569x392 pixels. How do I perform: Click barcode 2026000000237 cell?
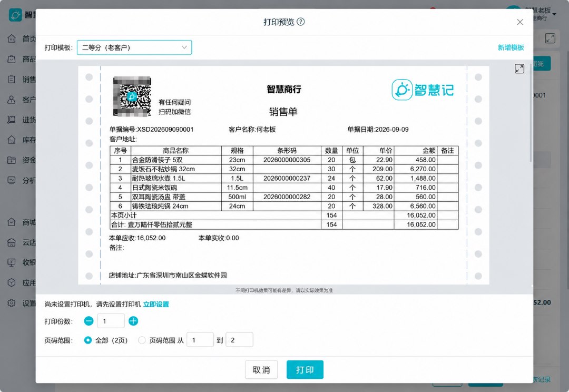(x=287, y=179)
